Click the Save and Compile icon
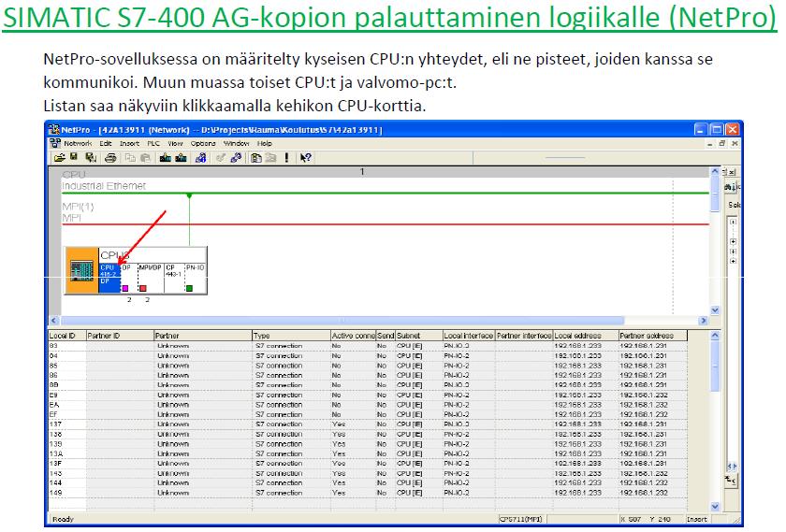The image size is (786, 532). [x=91, y=158]
